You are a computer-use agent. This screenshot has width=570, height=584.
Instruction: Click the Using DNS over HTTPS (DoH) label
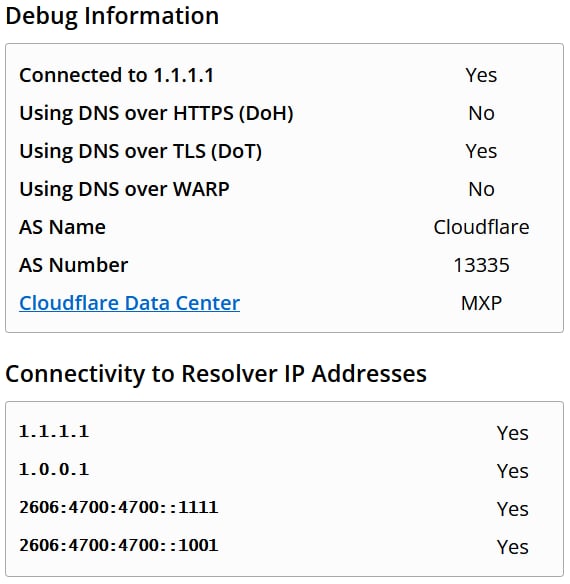tap(156, 113)
